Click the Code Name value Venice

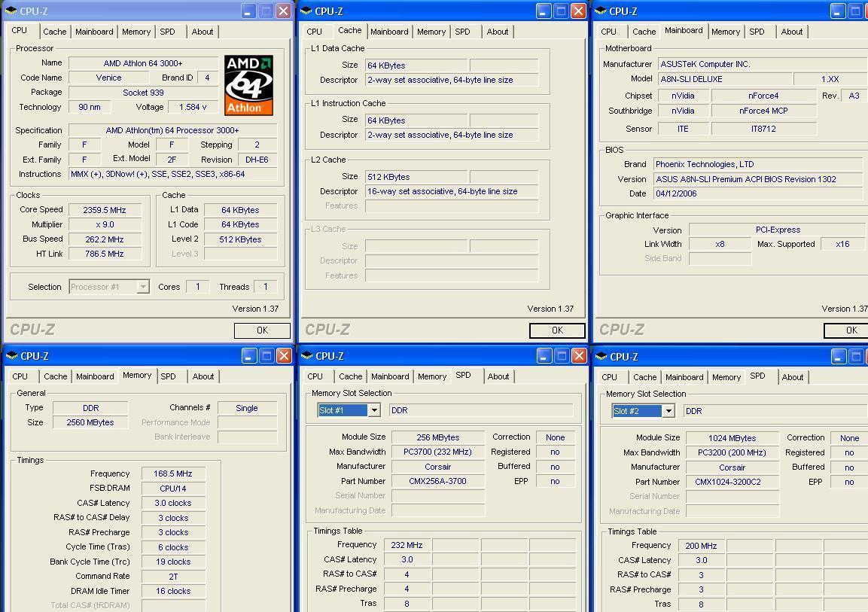tap(108, 78)
